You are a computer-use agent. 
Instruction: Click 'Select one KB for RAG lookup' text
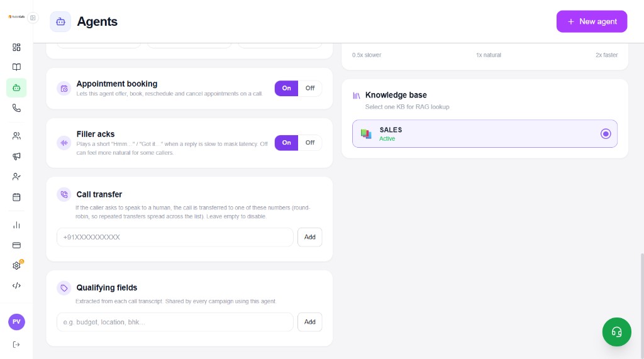407,107
